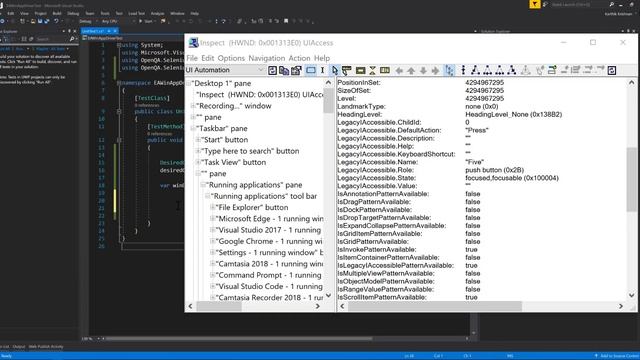
Task: Click the third triangle tree-view icon in Inspect
Action: (x=500, y=70)
